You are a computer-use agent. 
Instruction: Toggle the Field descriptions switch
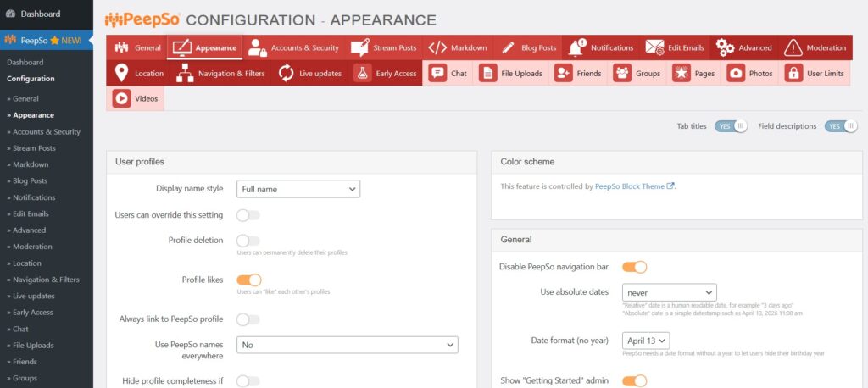(841, 126)
